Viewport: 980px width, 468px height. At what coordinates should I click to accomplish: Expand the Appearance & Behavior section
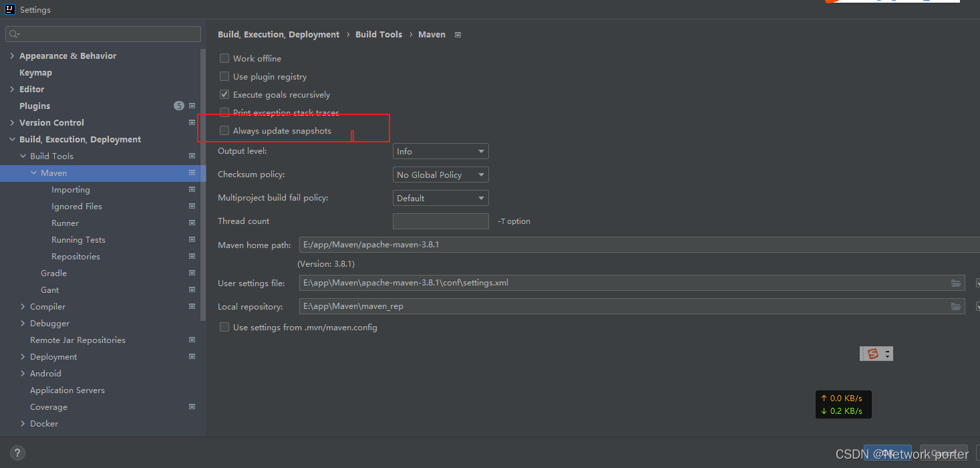12,56
